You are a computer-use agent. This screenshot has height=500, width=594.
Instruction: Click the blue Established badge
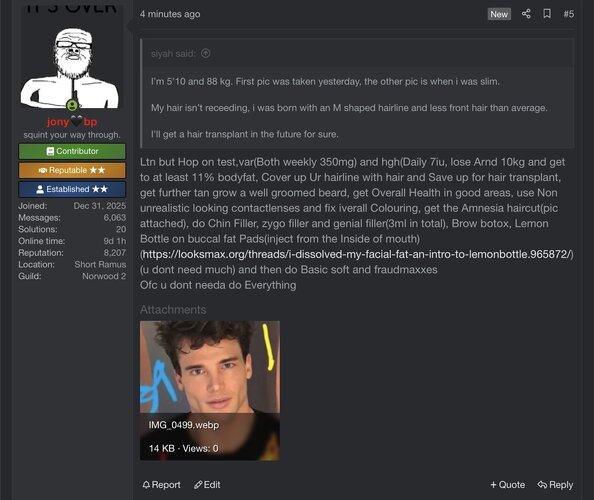point(72,189)
